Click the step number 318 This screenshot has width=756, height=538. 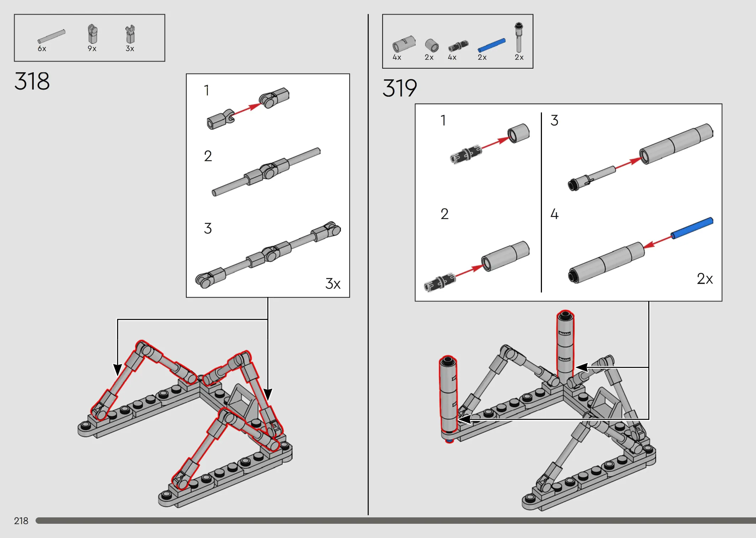click(32, 81)
